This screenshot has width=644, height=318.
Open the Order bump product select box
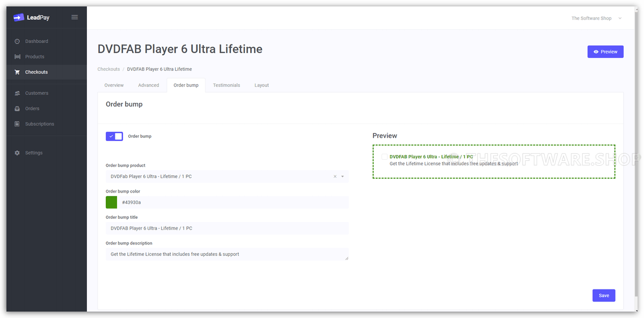pyautogui.click(x=227, y=176)
